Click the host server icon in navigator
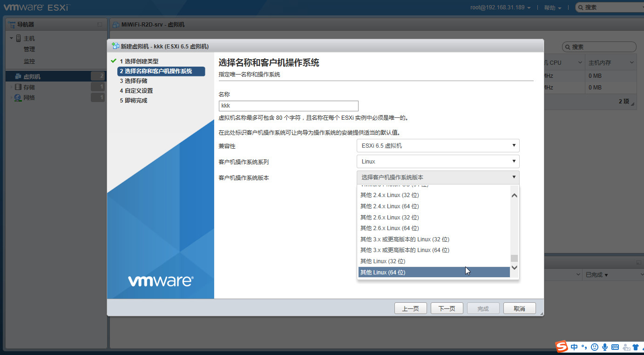 pos(19,38)
